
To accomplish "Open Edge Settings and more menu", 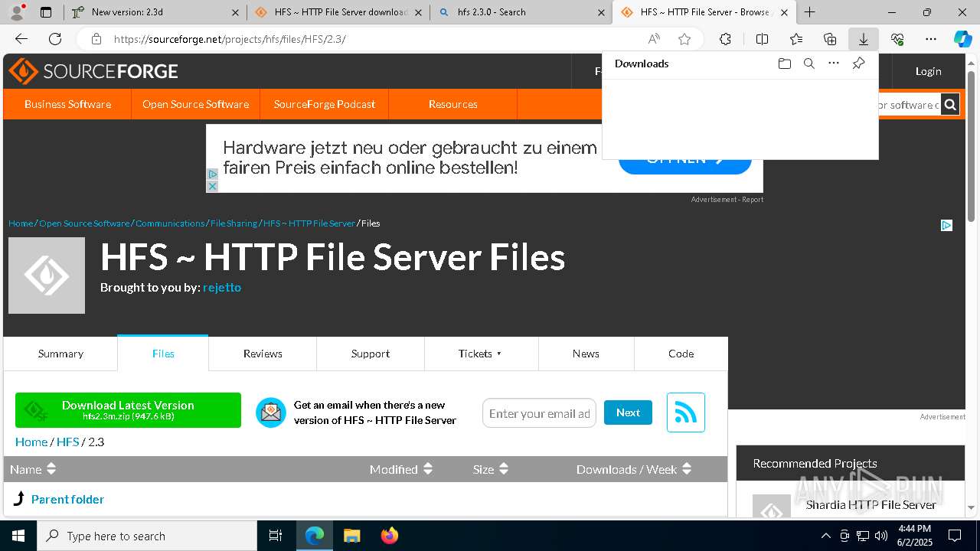I will (x=931, y=39).
